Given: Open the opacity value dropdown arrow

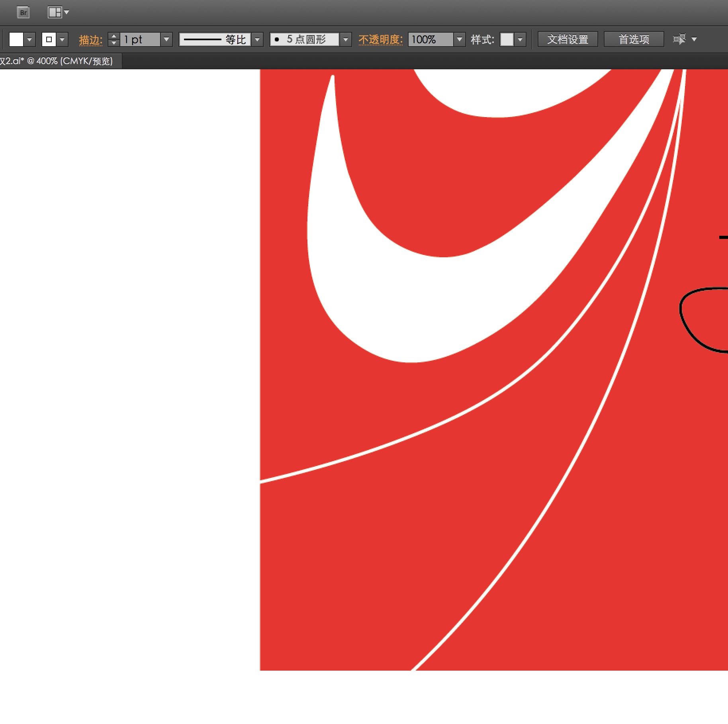Looking at the screenshot, I should coord(460,39).
